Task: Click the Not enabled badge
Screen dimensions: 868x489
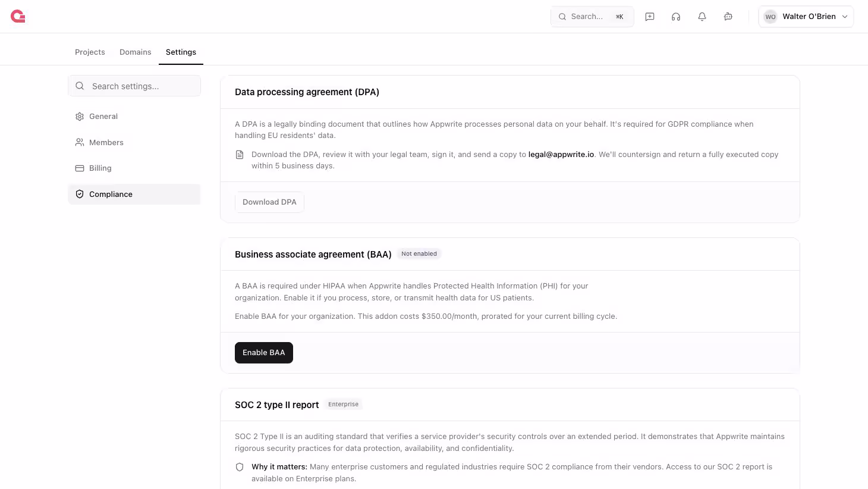Action: pyautogui.click(x=419, y=254)
